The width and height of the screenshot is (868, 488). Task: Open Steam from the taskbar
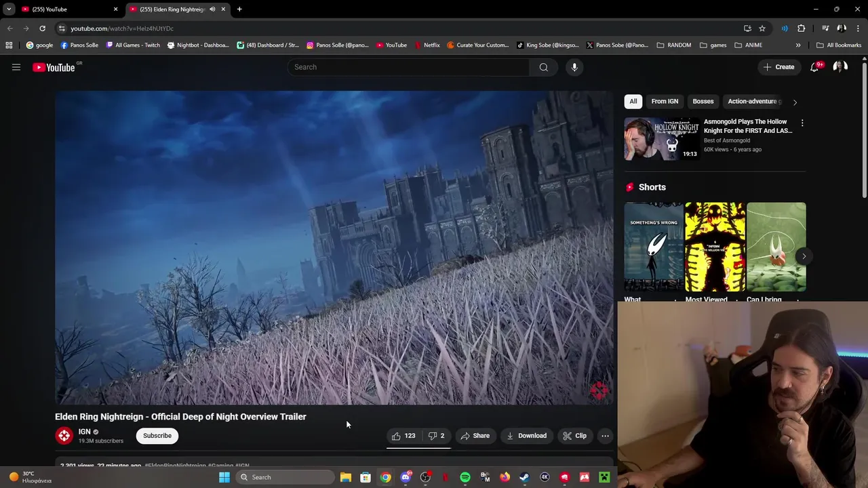pos(524,477)
